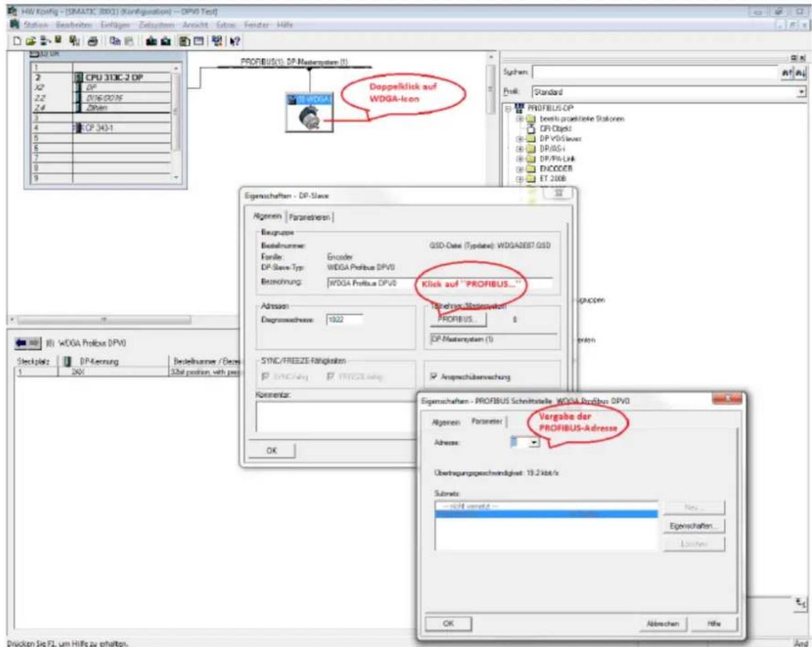Click into the Suchen search field

tap(656, 73)
